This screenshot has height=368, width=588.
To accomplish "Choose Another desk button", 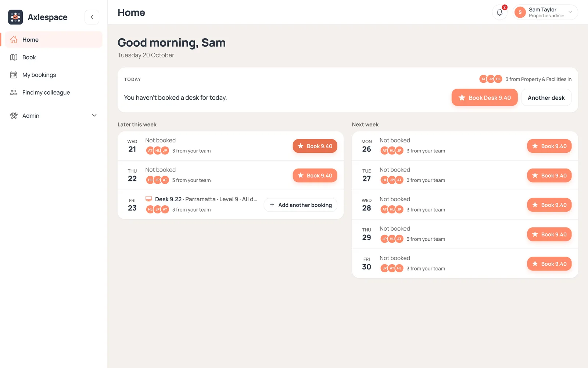I will click(546, 98).
